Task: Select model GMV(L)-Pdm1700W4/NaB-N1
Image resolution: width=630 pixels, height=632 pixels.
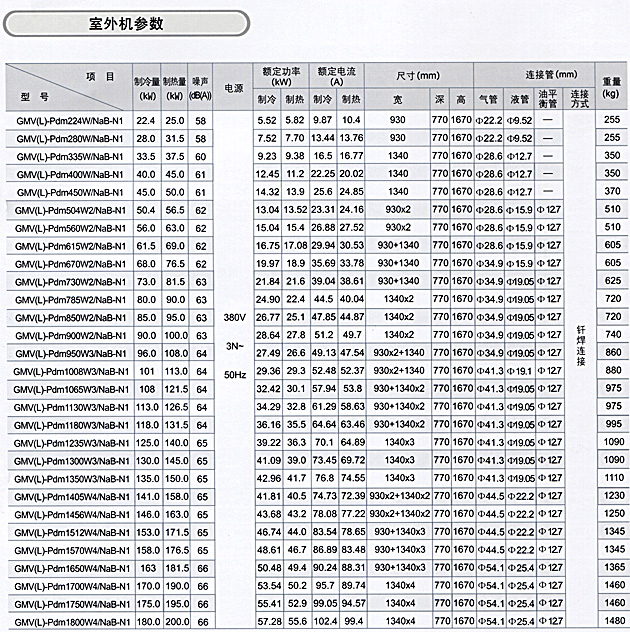Action: pos(71,586)
